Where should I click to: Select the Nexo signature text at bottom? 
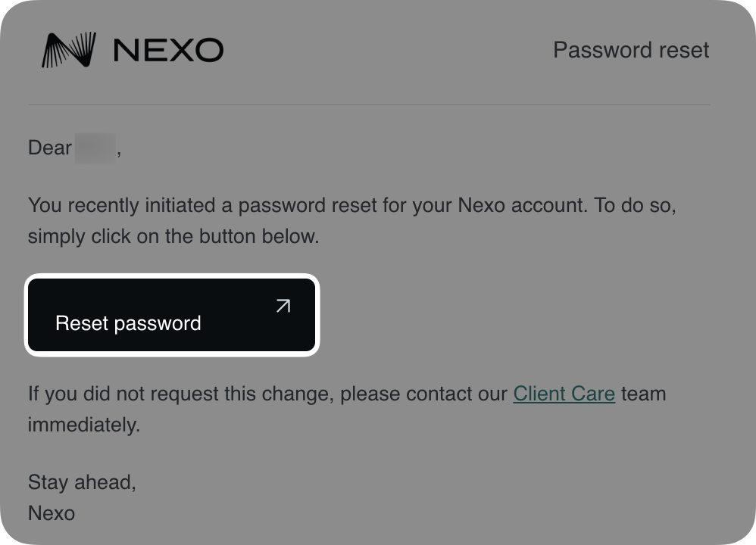point(51,513)
